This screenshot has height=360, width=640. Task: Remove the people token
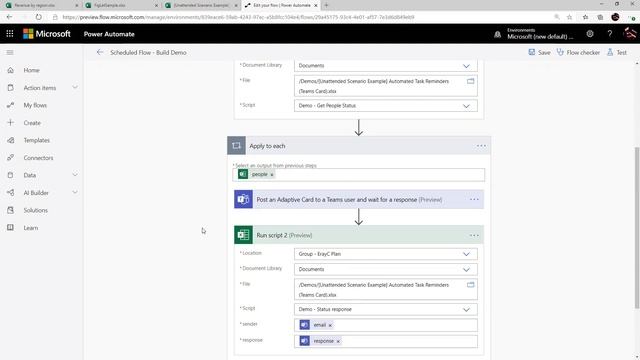(272, 175)
